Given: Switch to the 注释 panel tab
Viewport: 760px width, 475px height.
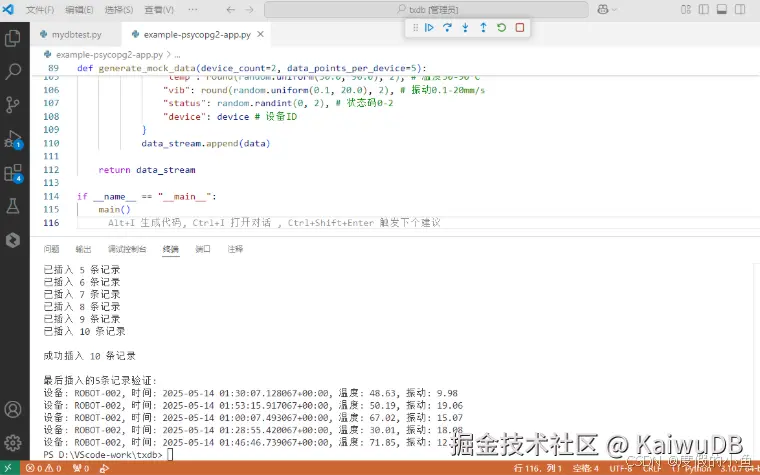Looking at the screenshot, I should (235, 249).
